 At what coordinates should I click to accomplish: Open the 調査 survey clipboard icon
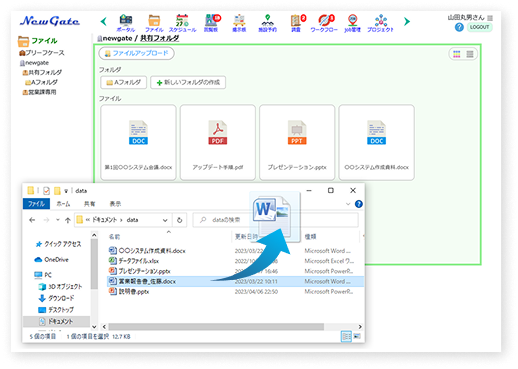297,23
